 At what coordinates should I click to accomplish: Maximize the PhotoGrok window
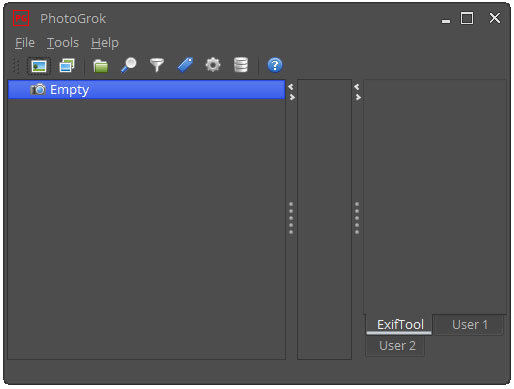[x=467, y=18]
